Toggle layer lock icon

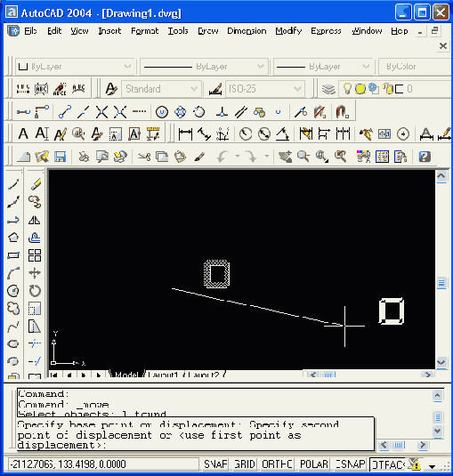[x=387, y=89]
